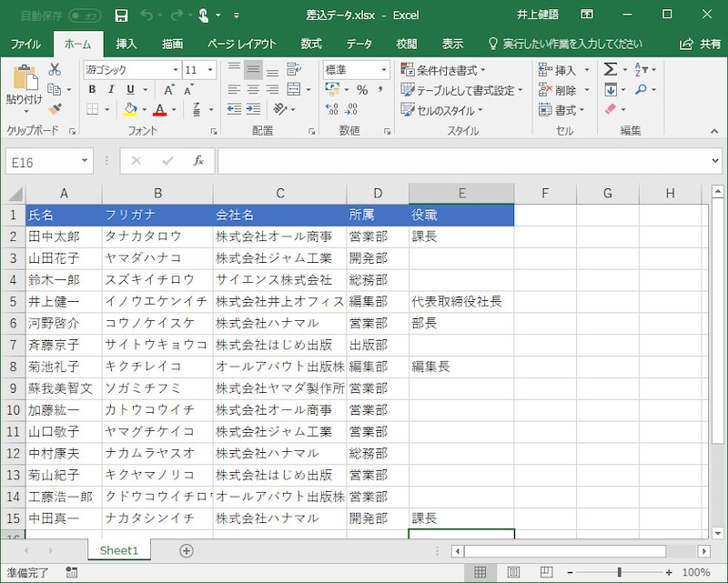Click the wrap text icon
Image resolution: width=728 pixels, height=583 pixels.
[294, 68]
